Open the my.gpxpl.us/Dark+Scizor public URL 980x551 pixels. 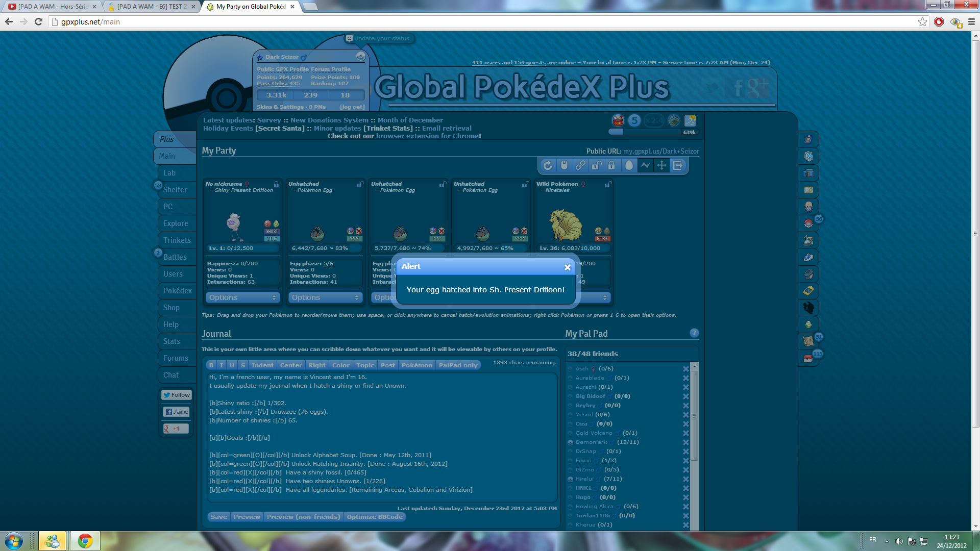click(661, 152)
